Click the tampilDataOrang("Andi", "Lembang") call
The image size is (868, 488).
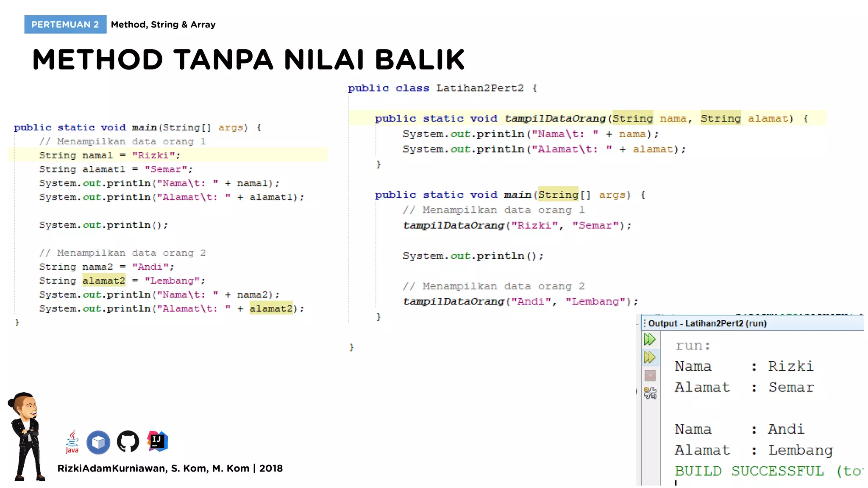(520, 302)
